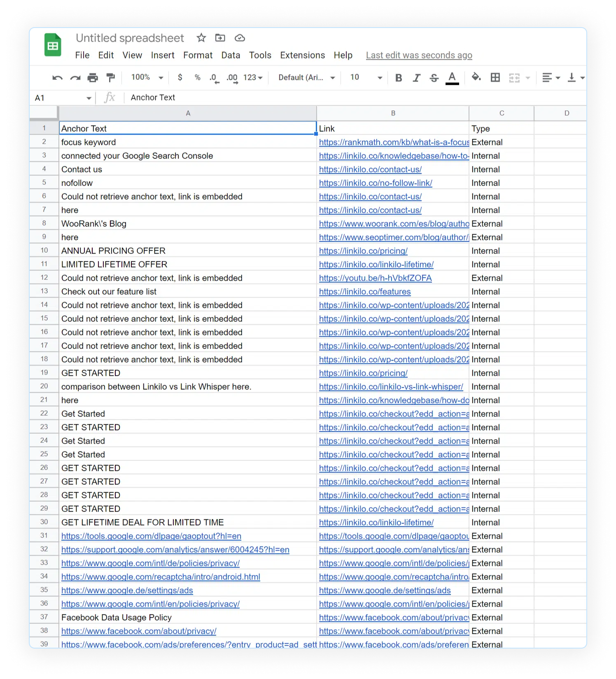
Task: Click the Undo arrow icon
Action: (57, 78)
